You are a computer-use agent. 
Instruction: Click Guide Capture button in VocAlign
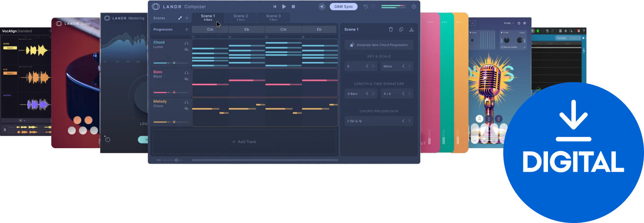[x=10, y=48]
